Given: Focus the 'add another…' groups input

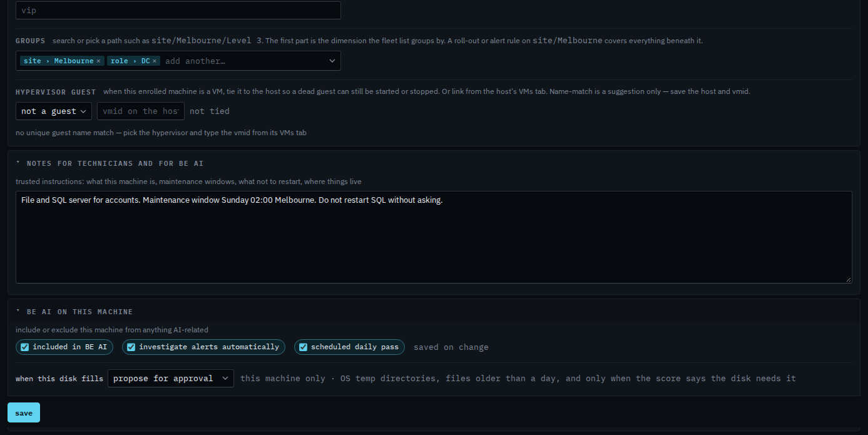Looking at the screenshot, I should click(243, 61).
